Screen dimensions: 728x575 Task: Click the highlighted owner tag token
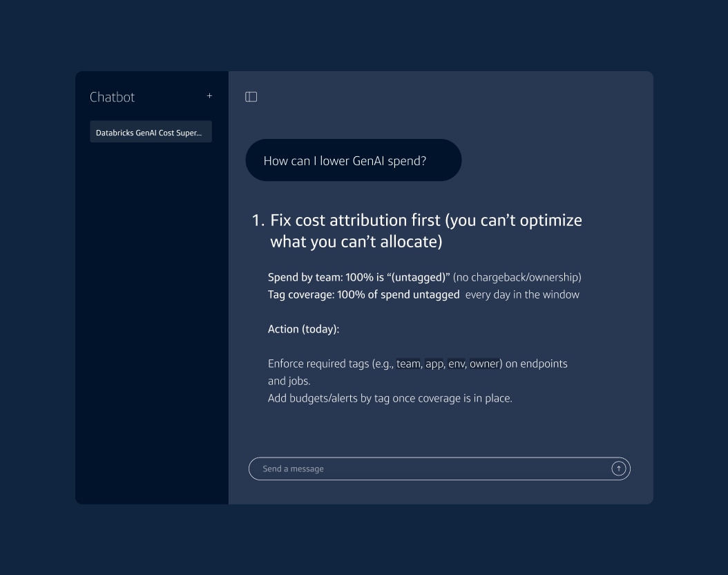[484, 364]
